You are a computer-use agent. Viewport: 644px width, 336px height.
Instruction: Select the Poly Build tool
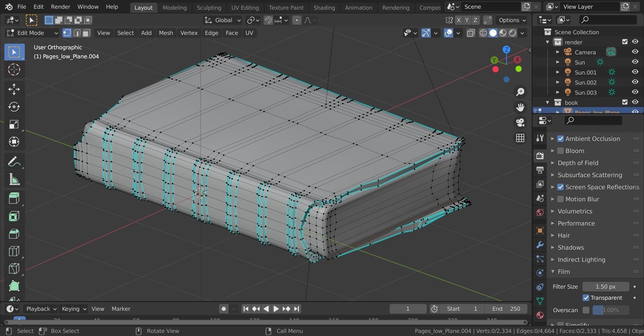pos(14,286)
